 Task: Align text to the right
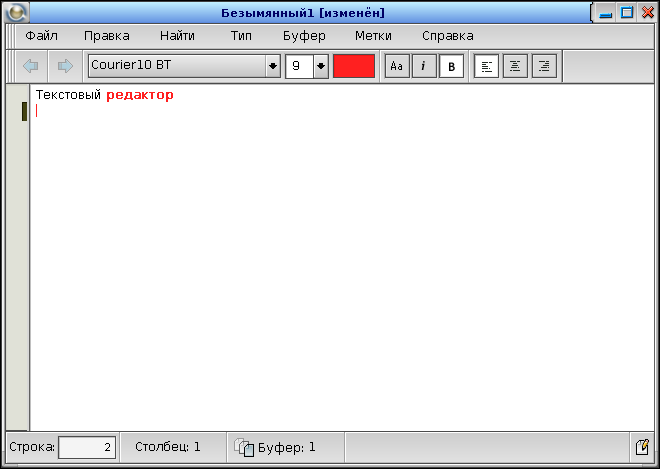click(544, 66)
